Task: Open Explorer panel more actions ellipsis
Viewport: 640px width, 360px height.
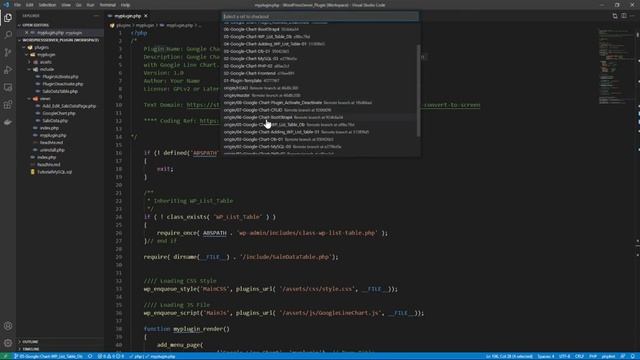Action: 96,16
